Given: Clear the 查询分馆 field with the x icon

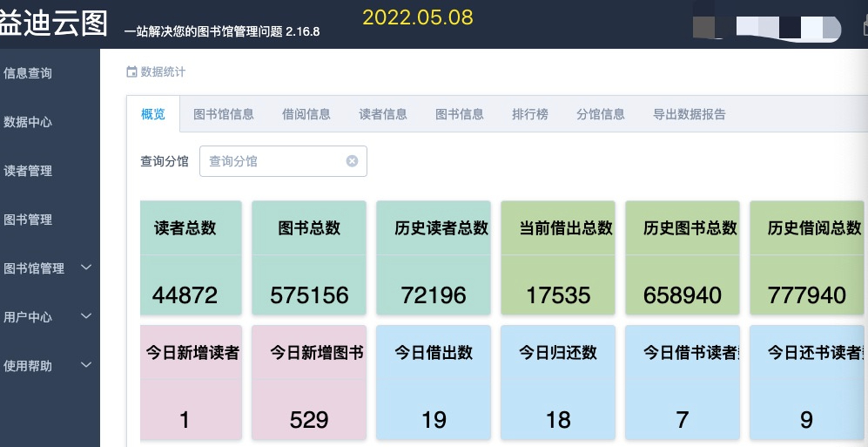Looking at the screenshot, I should coord(352,161).
